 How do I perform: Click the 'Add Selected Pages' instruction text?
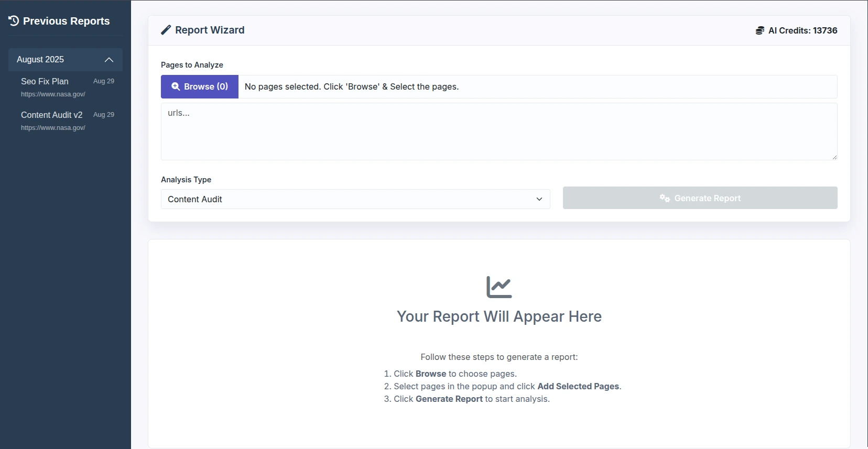[x=578, y=386]
